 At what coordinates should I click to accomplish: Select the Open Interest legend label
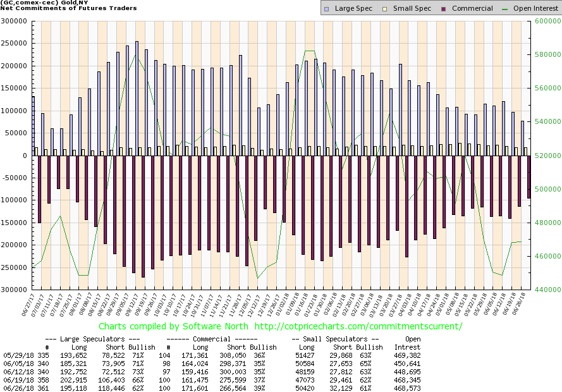coord(536,9)
